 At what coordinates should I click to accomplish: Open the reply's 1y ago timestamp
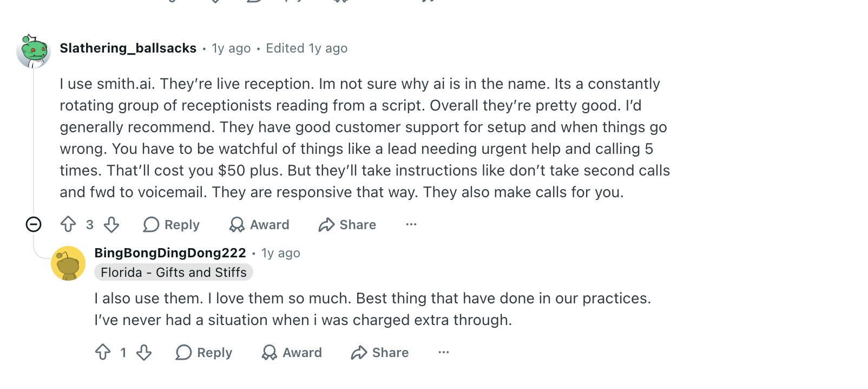[281, 253]
